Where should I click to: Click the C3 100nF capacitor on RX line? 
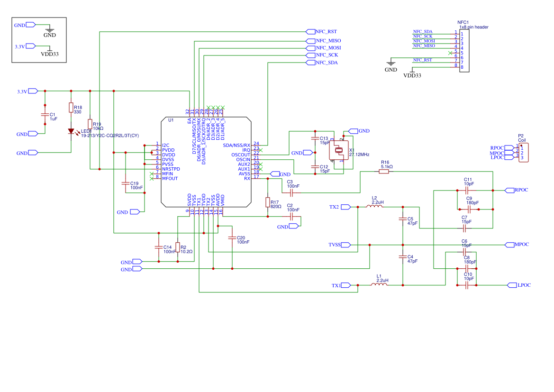point(291,193)
